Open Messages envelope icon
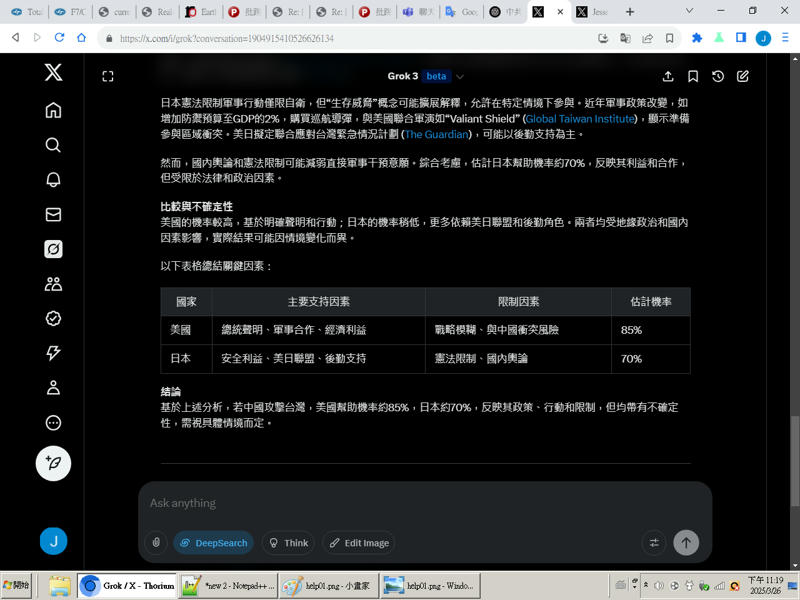800x600 pixels. (x=54, y=214)
